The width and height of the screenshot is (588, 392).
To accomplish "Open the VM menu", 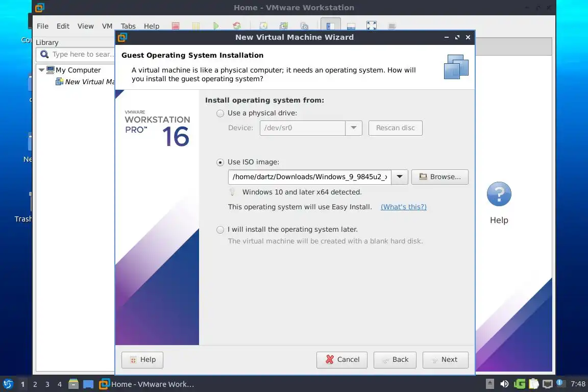I will (x=107, y=26).
